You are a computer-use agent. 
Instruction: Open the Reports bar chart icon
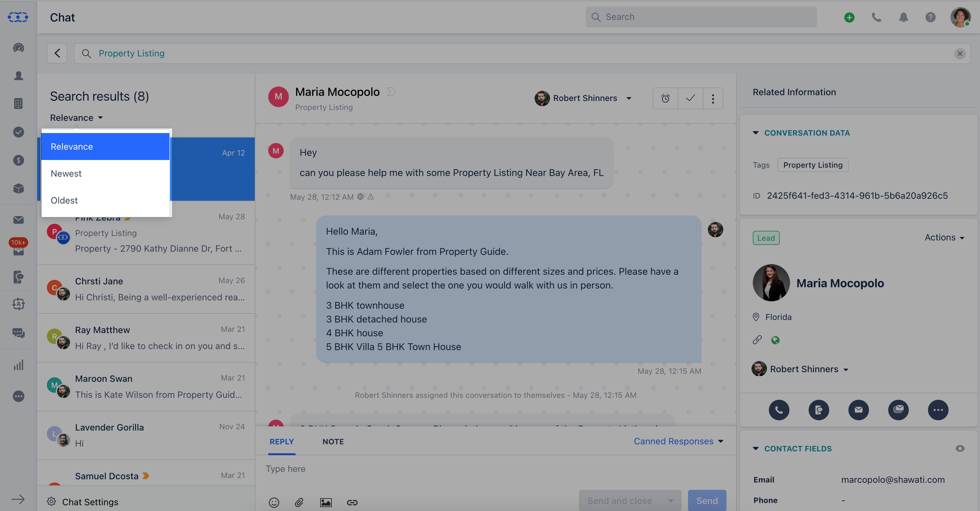coord(18,365)
